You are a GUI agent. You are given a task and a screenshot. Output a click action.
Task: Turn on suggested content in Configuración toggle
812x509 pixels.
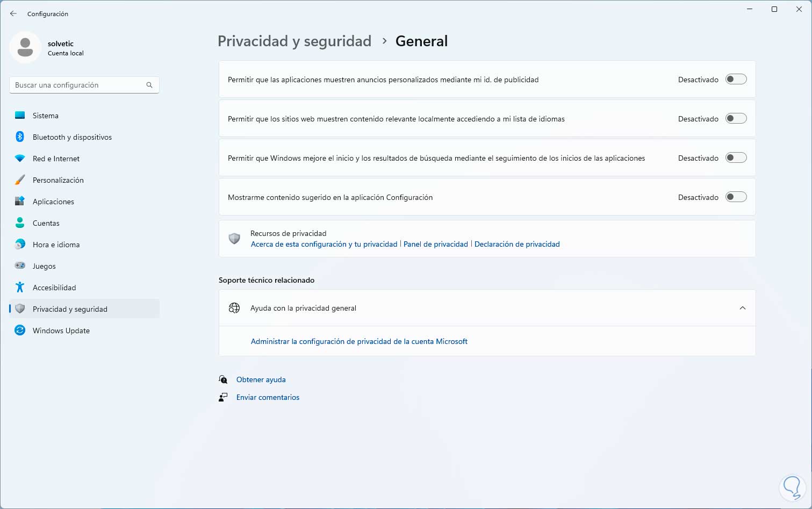[736, 197]
